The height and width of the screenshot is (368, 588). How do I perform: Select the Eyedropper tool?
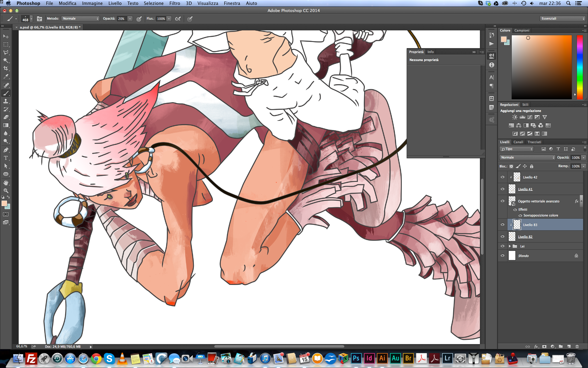(x=6, y=76)
